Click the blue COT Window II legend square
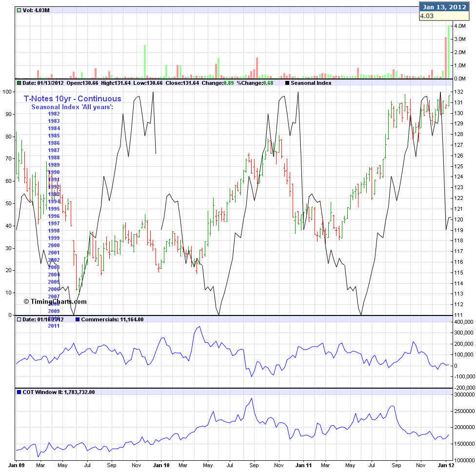This screenshot has width=476, height=472. [x=19, y=392]
